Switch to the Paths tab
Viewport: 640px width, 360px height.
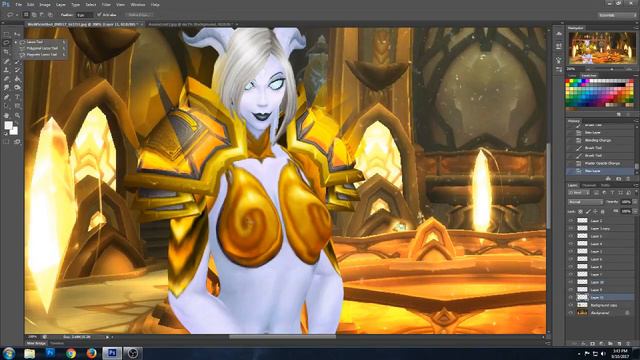pyautogui.click(x=605, y=185)
